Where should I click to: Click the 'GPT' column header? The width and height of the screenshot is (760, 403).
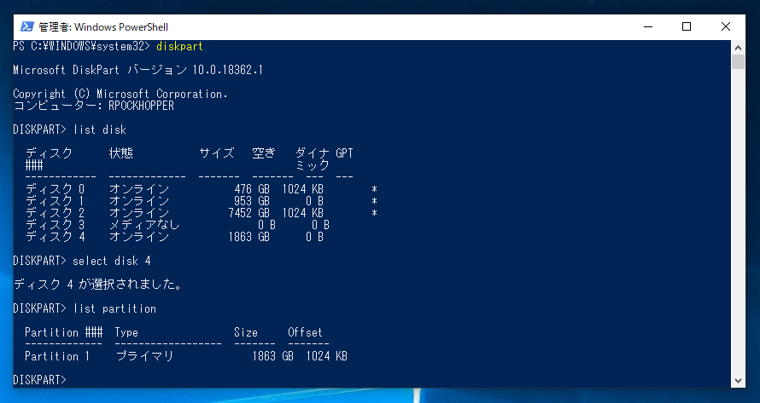point(344,153)
